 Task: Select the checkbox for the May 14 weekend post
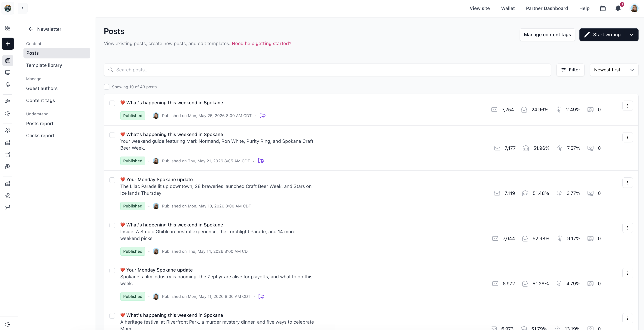tap(112, 226)
